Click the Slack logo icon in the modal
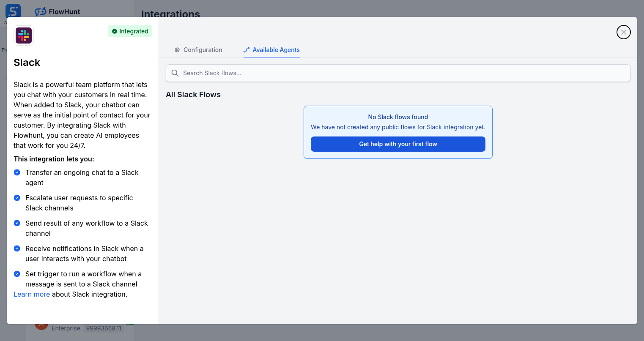The width and height of the screenshot is (644, 341). click(23, 35)
